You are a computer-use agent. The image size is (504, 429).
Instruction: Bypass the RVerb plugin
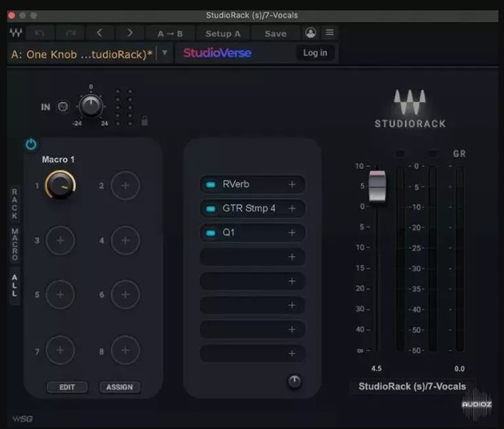point(211,185)
